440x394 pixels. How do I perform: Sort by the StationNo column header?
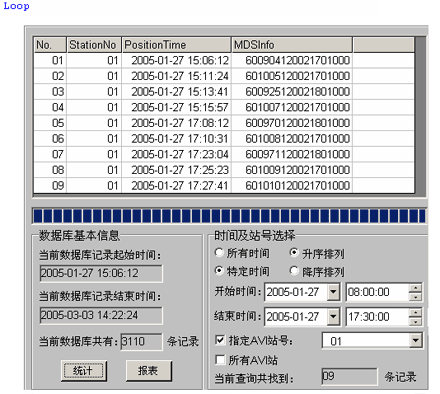point(94,45)
